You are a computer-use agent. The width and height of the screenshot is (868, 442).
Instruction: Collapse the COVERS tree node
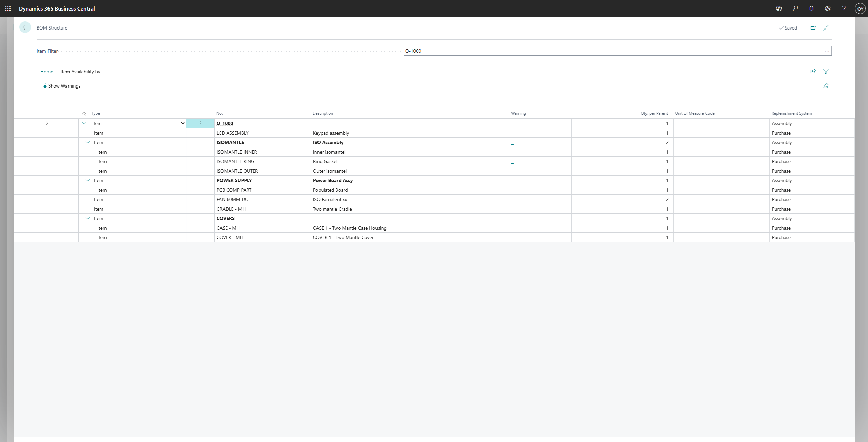[88, 218]
